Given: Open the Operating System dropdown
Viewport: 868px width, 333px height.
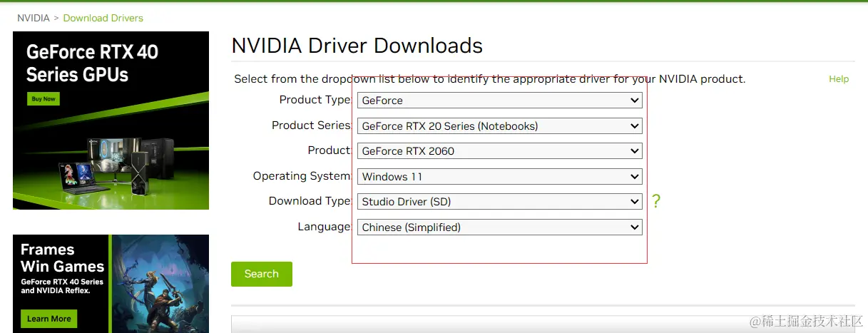Looking at the screenshot, I should 499,176.
